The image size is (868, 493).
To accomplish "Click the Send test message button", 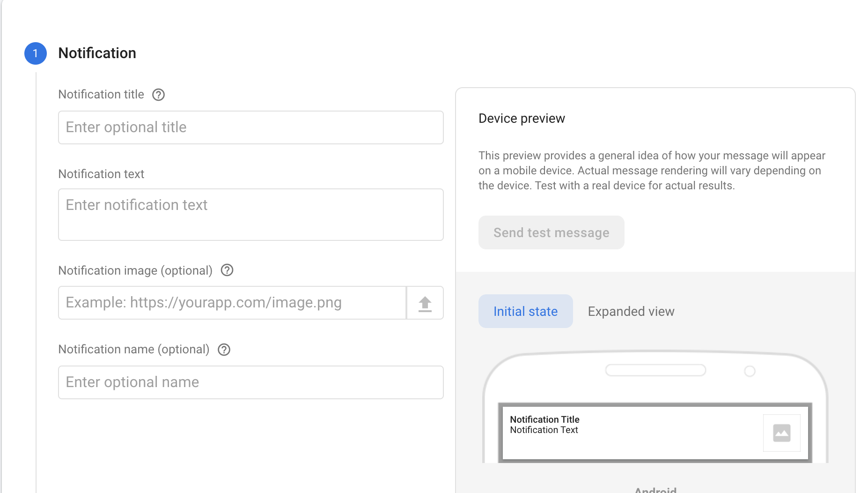I will click(552, 232).
